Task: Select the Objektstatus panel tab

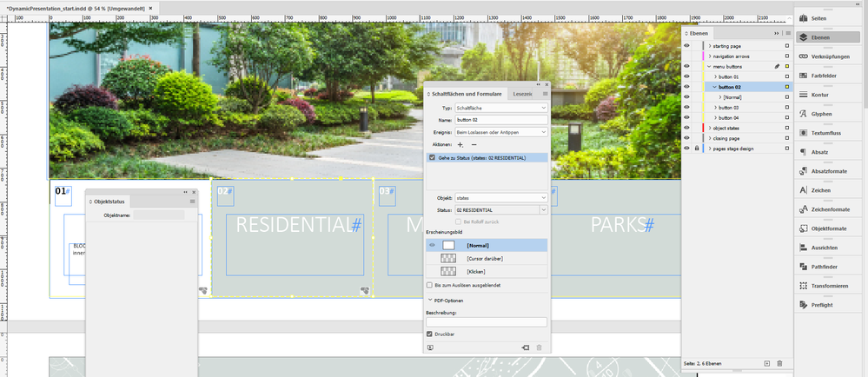Action: 109,202
